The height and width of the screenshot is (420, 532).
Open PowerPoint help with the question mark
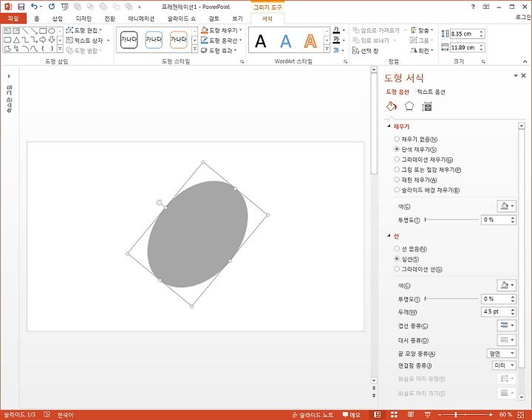click(473, 7)
